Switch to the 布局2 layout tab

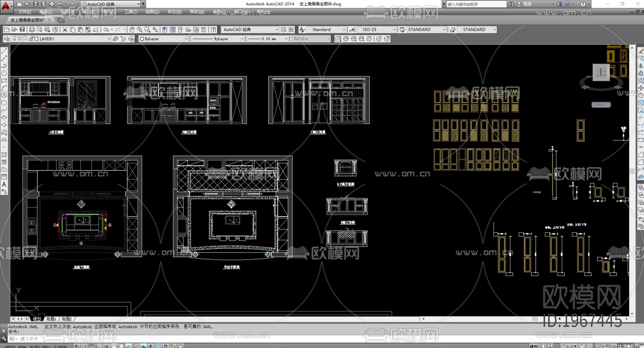pos(67,319)
